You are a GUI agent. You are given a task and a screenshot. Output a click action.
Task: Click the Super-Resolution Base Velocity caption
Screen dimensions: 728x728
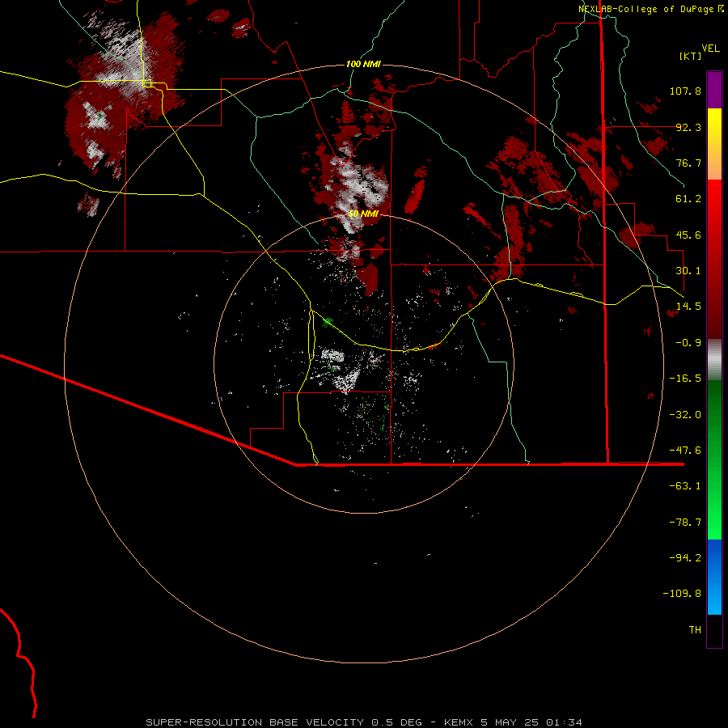[363, 722]
